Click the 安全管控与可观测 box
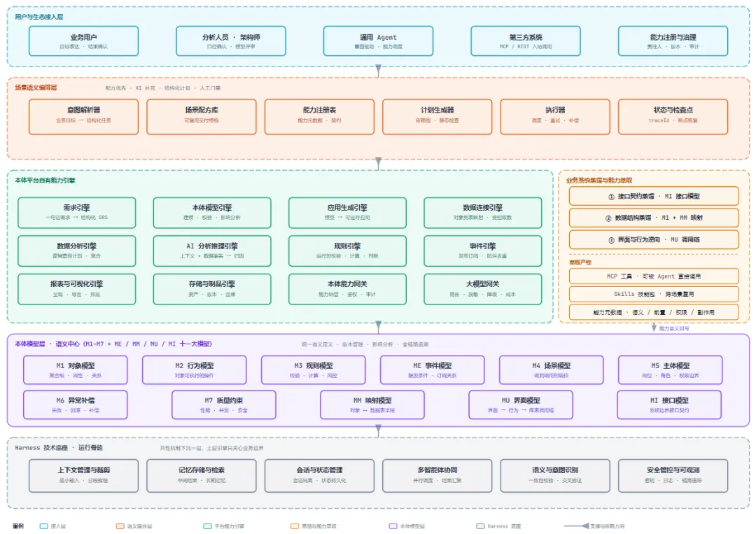Viewport: 756px width, 534px height. [x=673, y=476]
